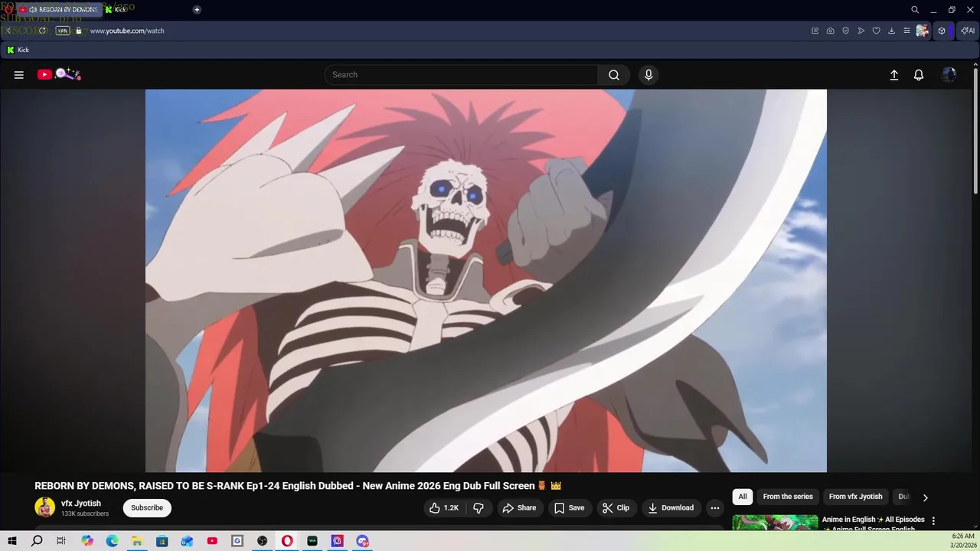
Task: Open the YouTube hamburger guide menu
Action: [19, 75]
